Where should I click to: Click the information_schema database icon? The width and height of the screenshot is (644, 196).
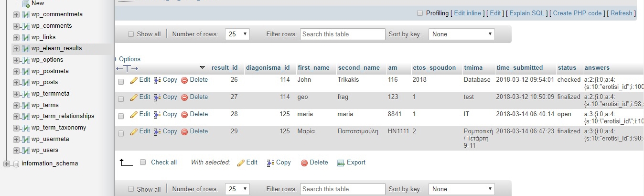click(x=16, y=164)
